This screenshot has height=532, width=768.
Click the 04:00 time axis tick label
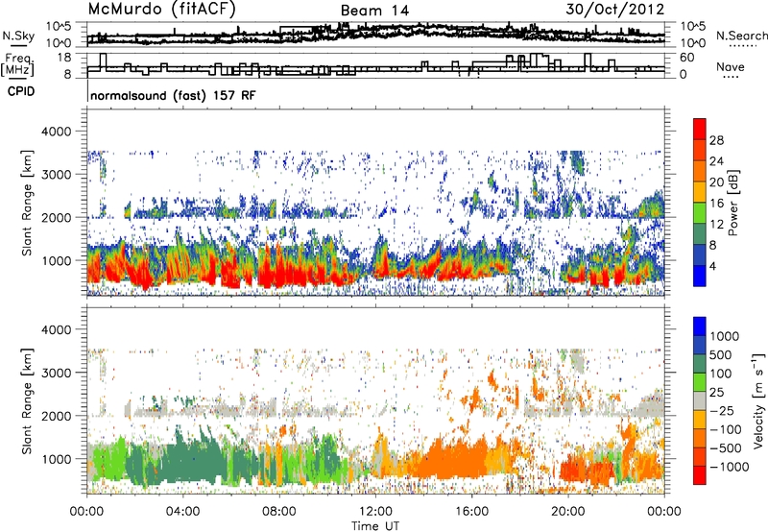(182, 512)
